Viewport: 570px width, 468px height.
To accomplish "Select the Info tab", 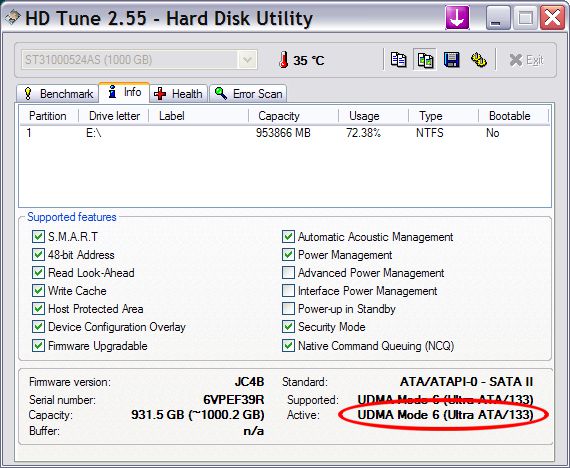I will (x=124, y=92).
